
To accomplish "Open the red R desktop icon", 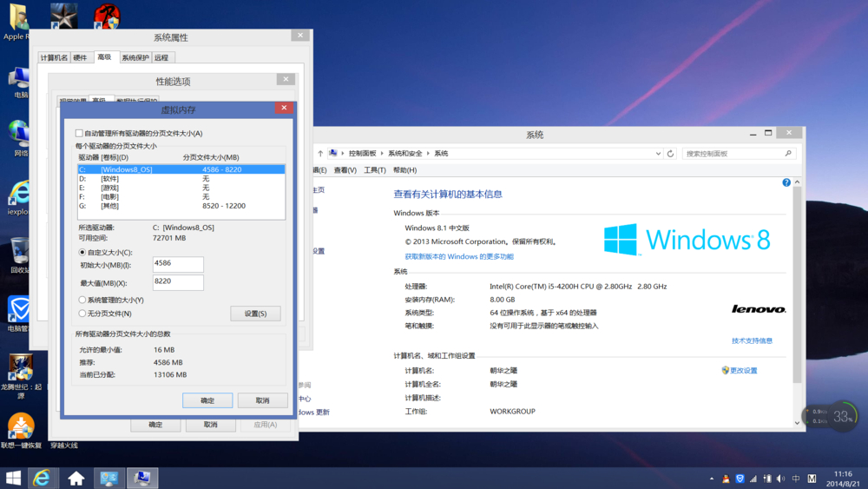I will tap(107, 16).
